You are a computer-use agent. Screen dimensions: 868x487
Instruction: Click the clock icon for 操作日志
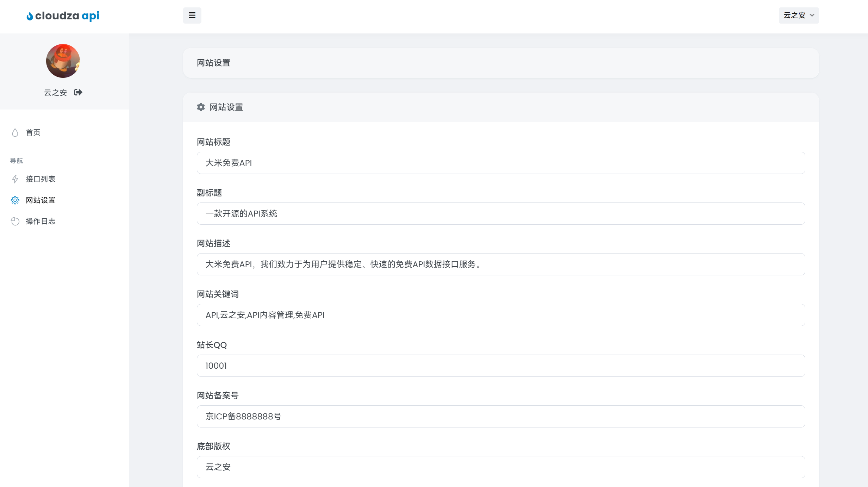point(15,221)
